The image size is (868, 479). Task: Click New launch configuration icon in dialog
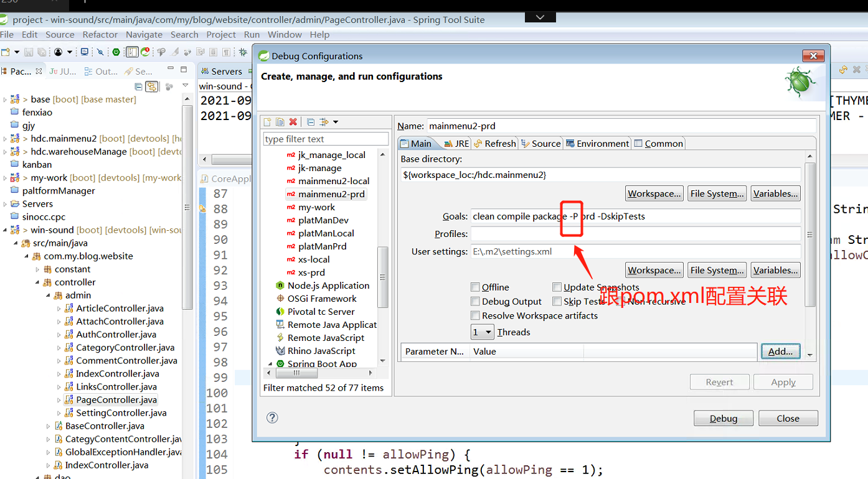pos(268,122)
